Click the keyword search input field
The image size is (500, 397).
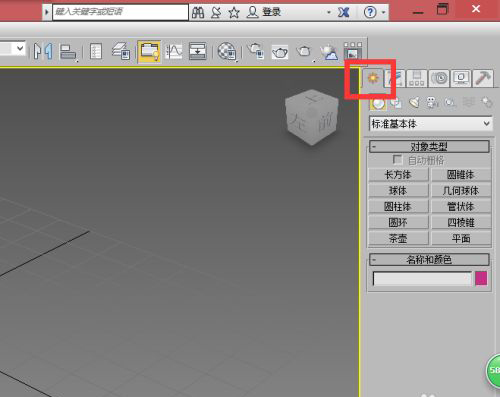tap(120, 12)
